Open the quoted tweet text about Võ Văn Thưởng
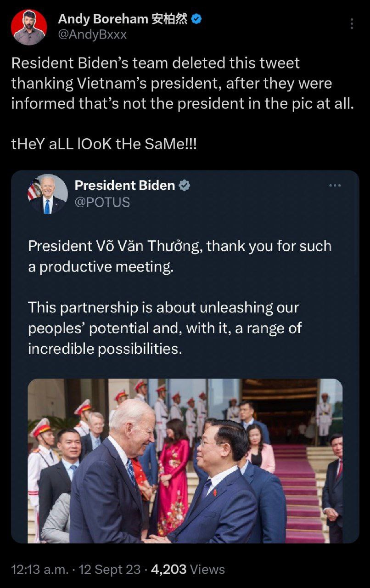This screenshot has height=588, width=370. [179, 256]
